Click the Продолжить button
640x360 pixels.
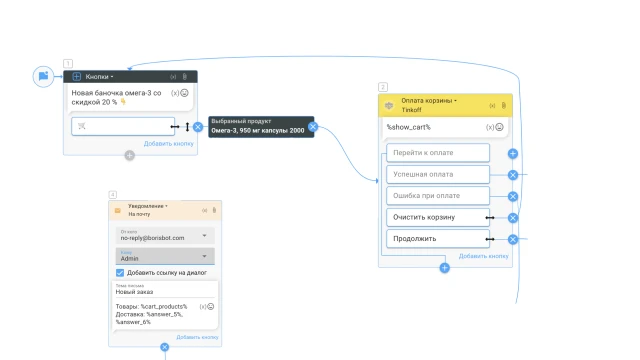click(438, 239)
